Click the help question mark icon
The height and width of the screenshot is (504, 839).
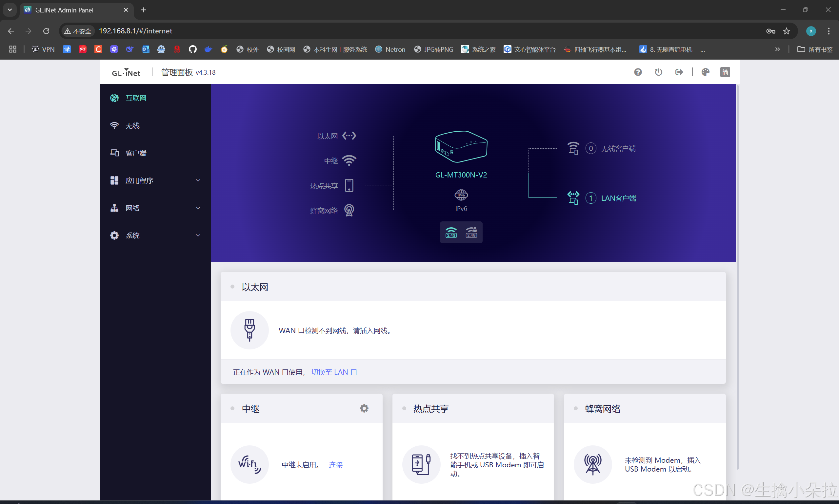tap(638, 72)
